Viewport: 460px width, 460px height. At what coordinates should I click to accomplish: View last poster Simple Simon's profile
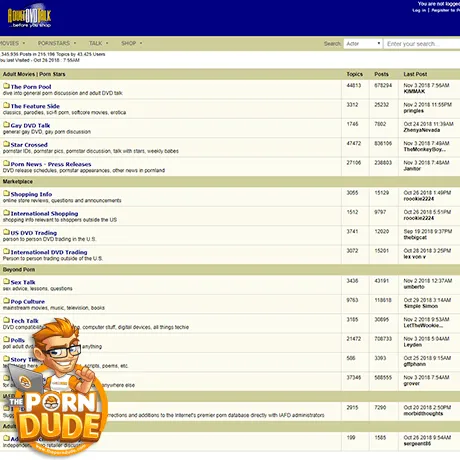pyautogui.click(x=421, y=306)
